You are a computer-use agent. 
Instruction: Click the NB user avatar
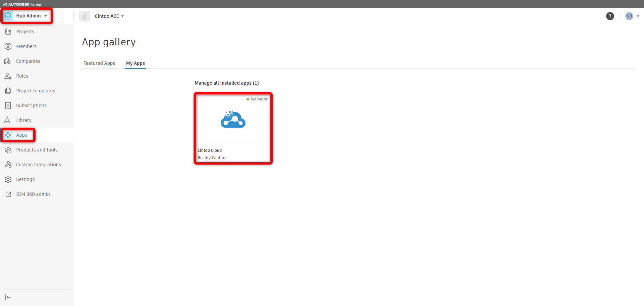click(629, 16)
